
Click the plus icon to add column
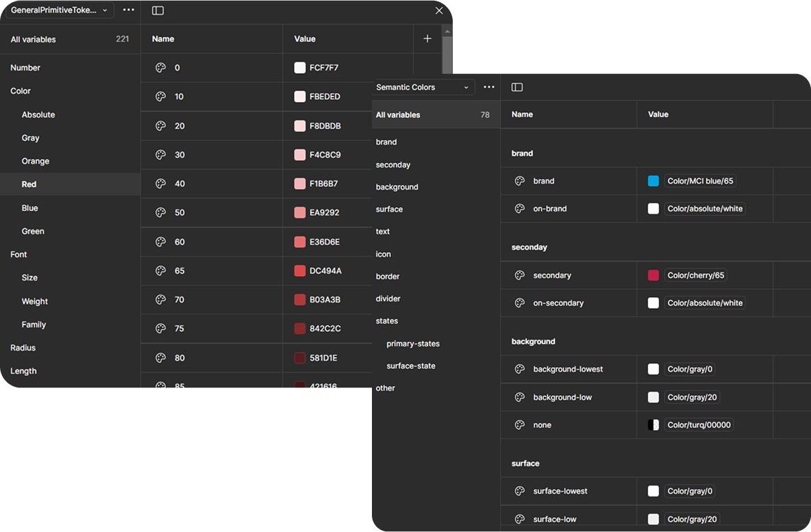(x=427, y=39)
